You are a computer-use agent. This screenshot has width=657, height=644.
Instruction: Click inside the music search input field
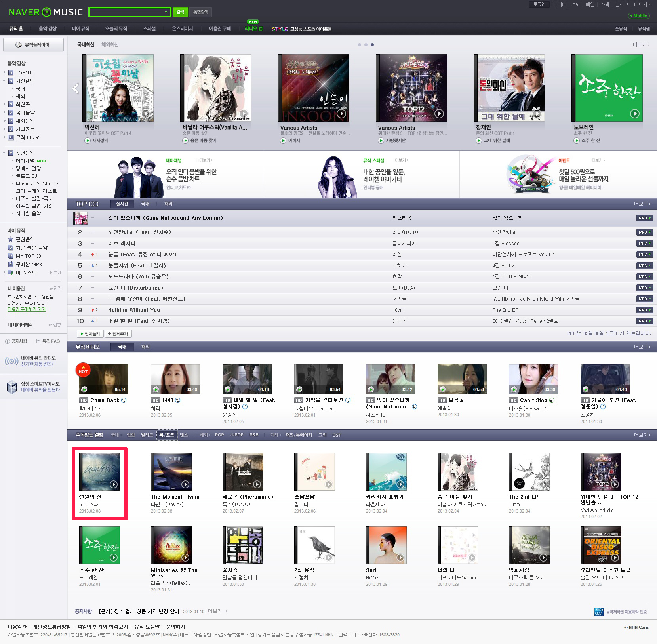[126, 12]
